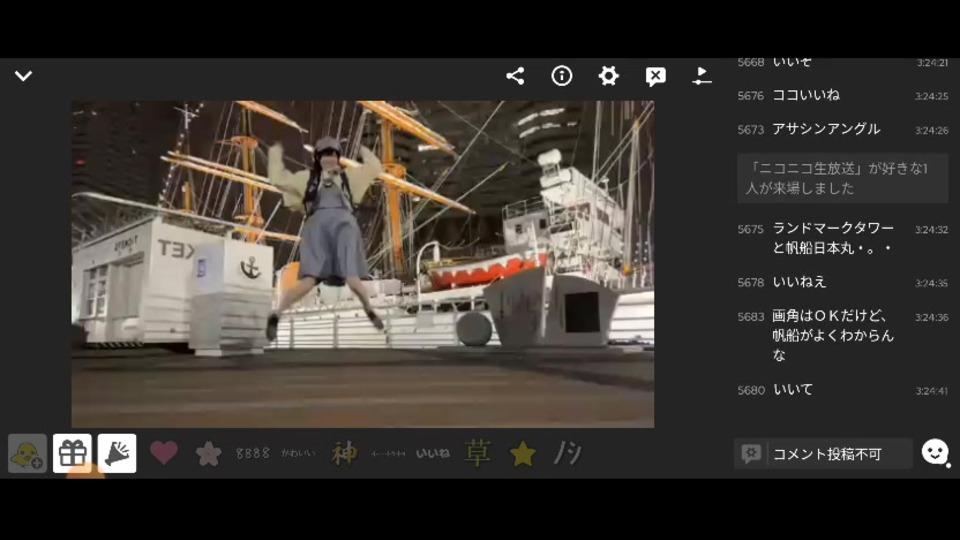Select comment 5676 ココいいね
960x540 pixels.
click(x=842, y=96)
